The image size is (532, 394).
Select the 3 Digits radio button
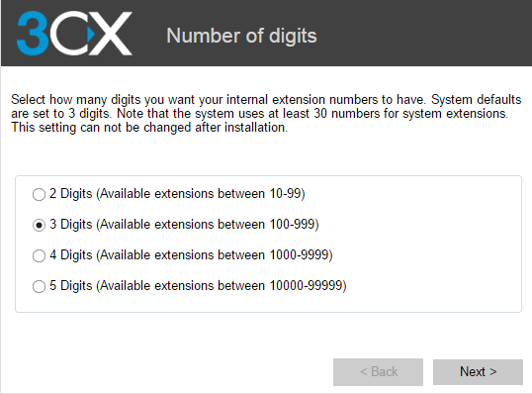click(39, 225)
